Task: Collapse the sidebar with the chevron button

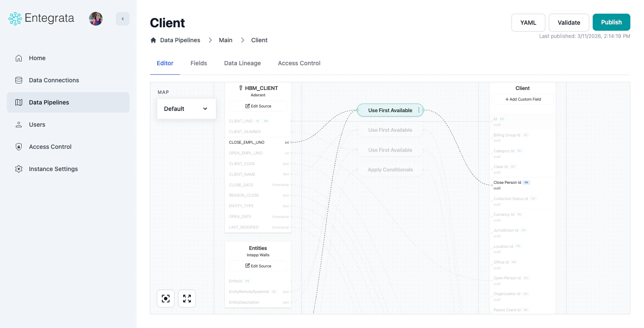Action: tap(123, 19)
